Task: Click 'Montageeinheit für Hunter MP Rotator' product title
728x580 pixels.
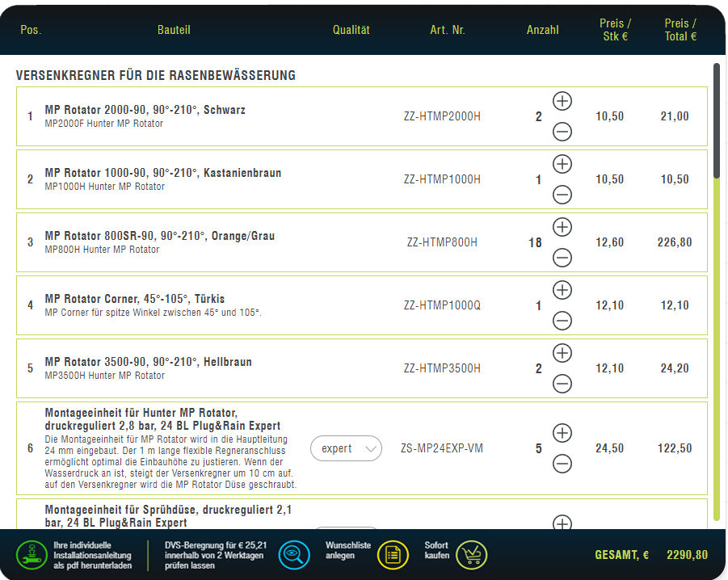Action: click(162, 419)
